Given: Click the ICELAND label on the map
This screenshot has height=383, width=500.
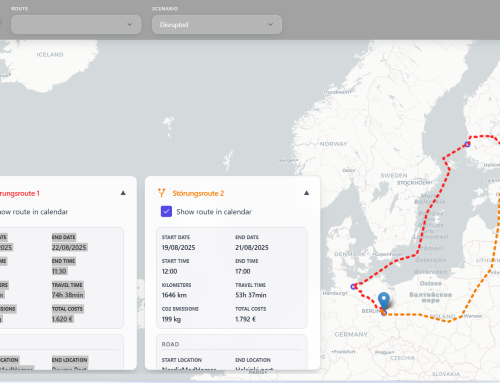Looking at the screenshot, I should [50, 55].
